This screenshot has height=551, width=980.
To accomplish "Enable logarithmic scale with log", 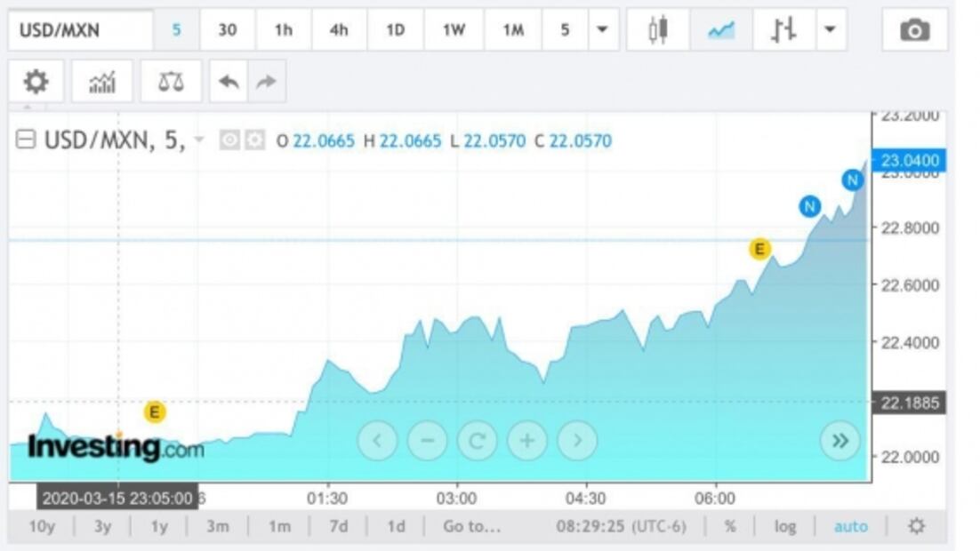I will (785, 525).
